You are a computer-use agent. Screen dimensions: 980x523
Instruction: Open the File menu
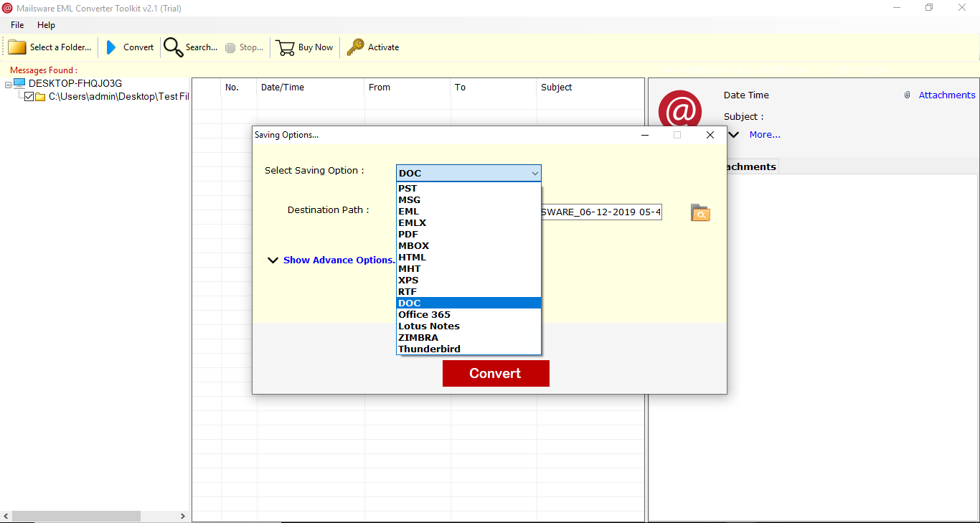tap(17, 25)
